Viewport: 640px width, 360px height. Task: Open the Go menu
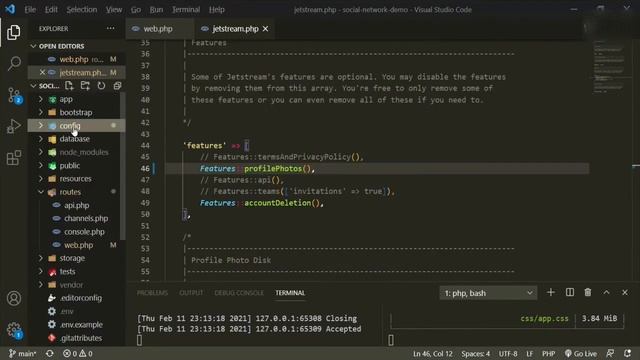[136, 9]
